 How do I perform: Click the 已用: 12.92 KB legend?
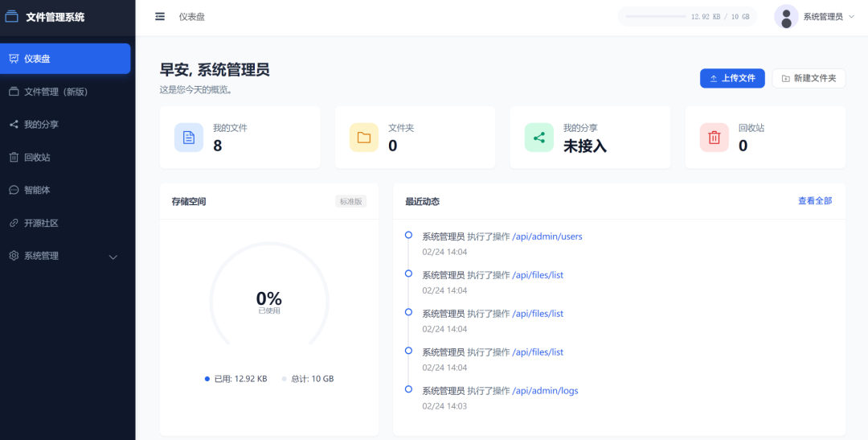coord(235,379)
